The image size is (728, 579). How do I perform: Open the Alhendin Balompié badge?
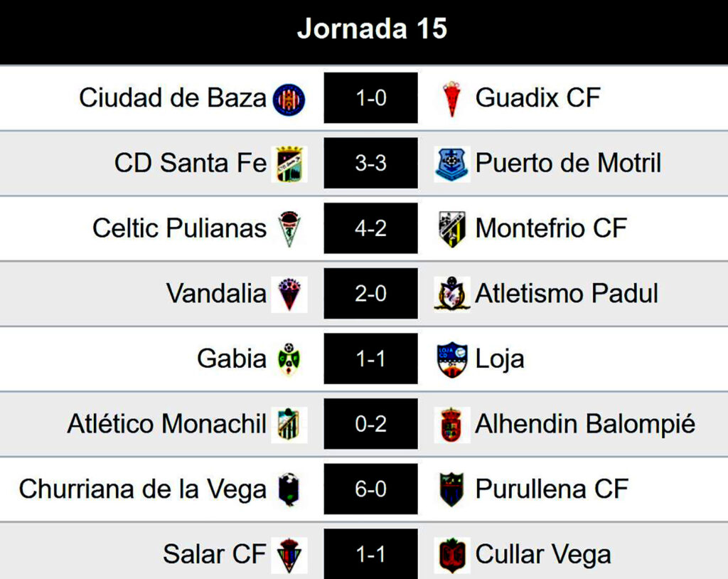point(452,425)
